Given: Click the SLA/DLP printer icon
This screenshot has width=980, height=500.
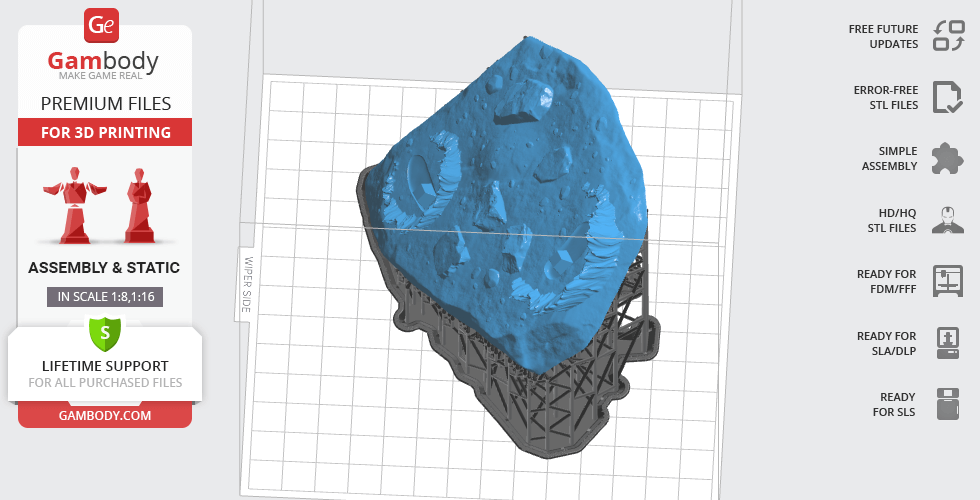Looking at the screenshot, I should 946,343.
